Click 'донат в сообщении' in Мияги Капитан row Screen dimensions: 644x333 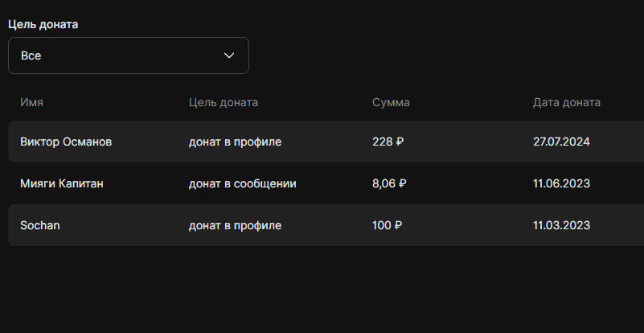pos(242,183)
